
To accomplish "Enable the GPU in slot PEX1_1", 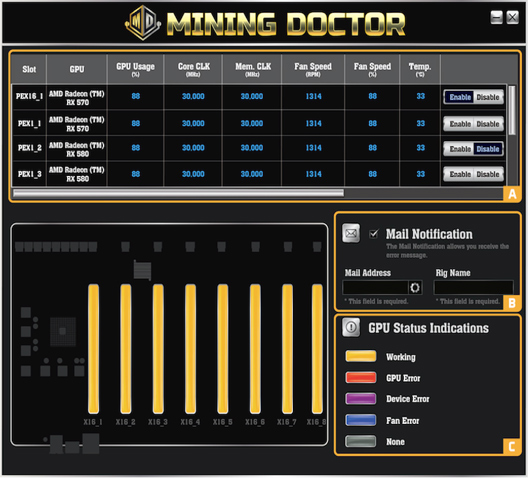I will click(x=460, y=124).
